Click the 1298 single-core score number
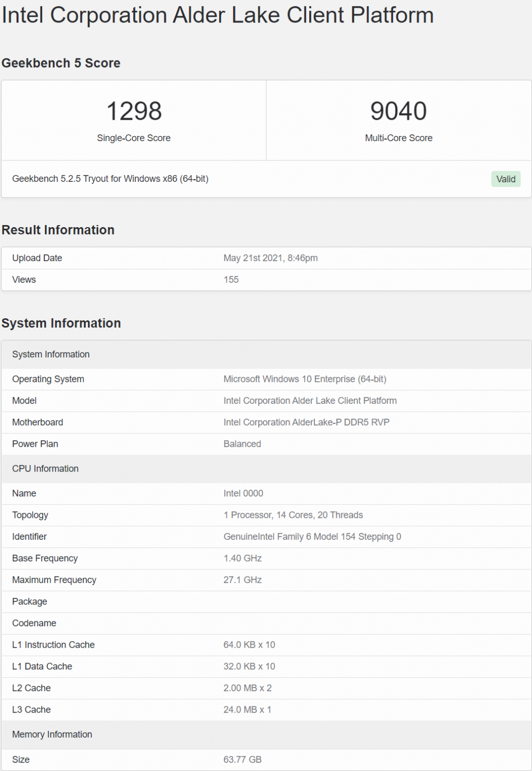The height and width of the screenshot is (771, 532). [134, 111]
